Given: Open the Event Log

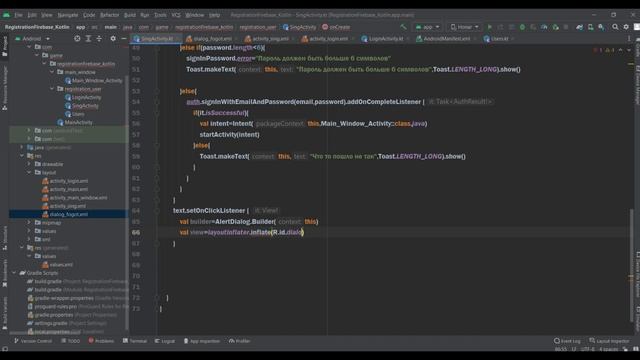Looking at the screenshot, I should [567, 341].
